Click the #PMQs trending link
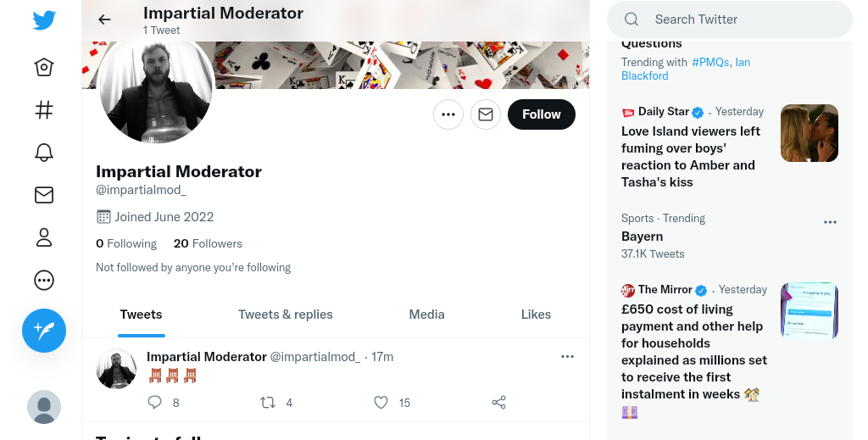The image size is (868, 440). click(x=710, y=62)
